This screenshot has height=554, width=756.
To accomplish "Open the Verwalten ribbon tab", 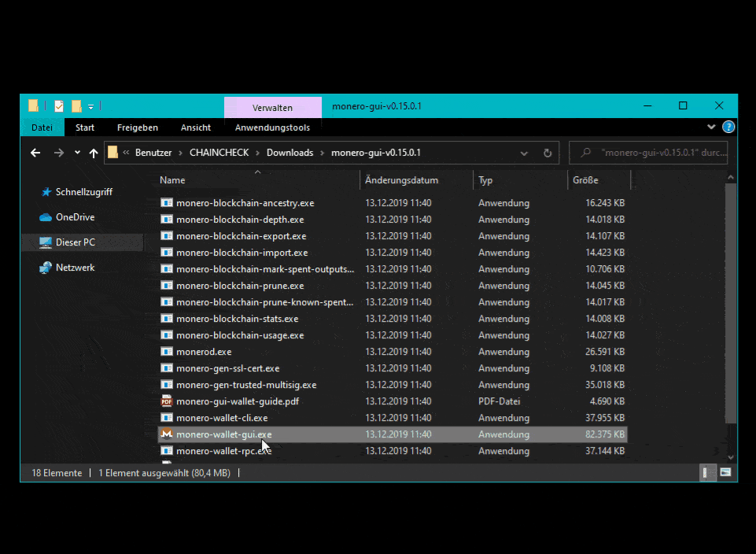I will [x=272, y=108].
